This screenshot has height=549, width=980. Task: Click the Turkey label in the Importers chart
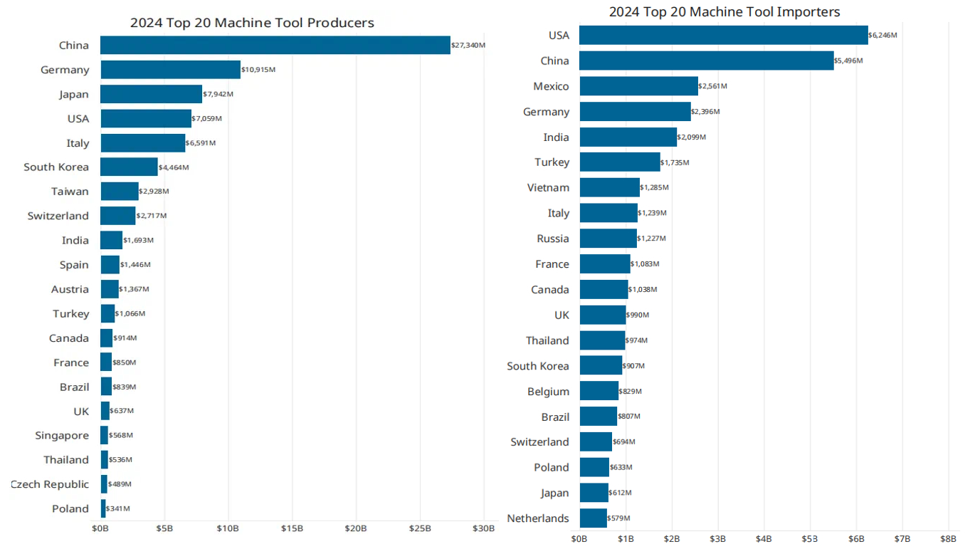(x=552, y=162)
